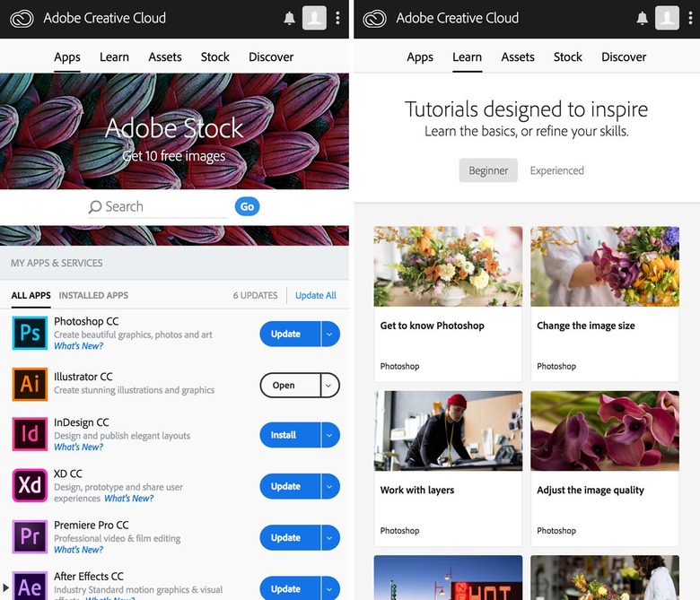The image size is (700, 600).
Task: Click the Adobe Stock search field
Action: tap(162, 206)
